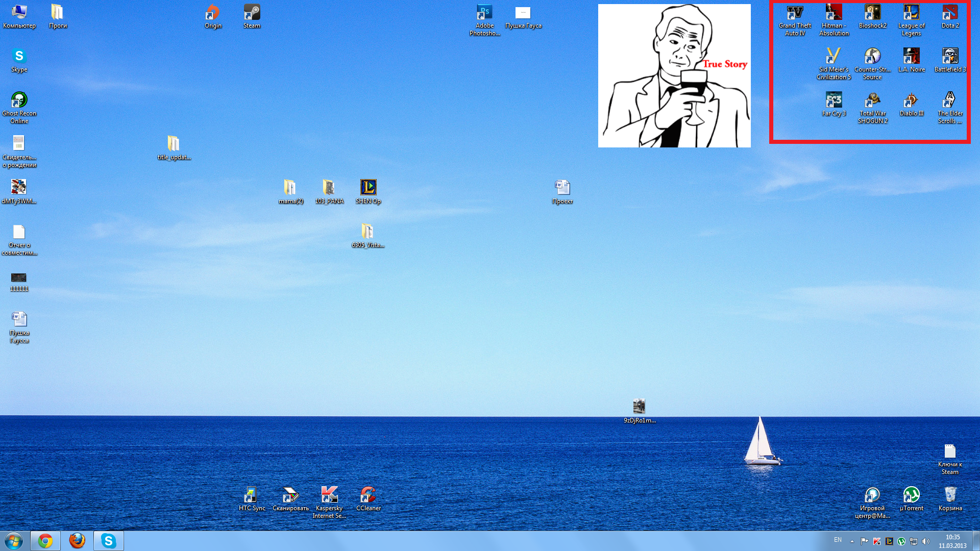Open Google Chrome from the taskbar
This screenshot has height=551, width=980.
point(45,541)
